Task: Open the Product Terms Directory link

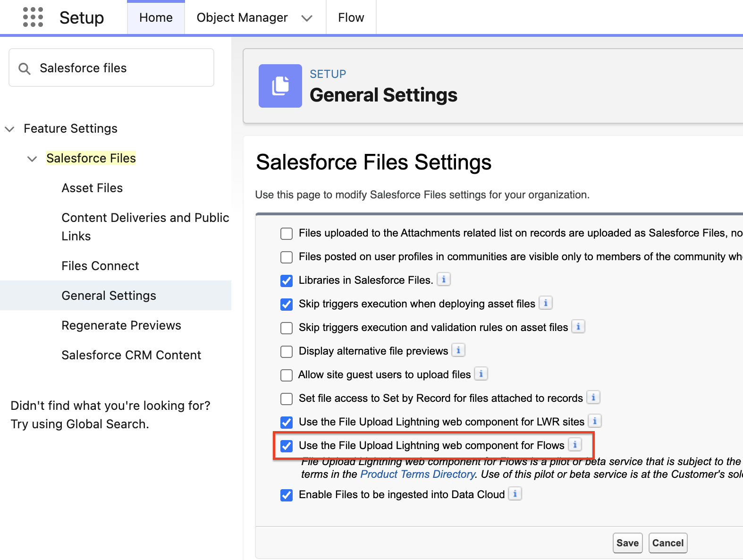Action: [418, 474]
